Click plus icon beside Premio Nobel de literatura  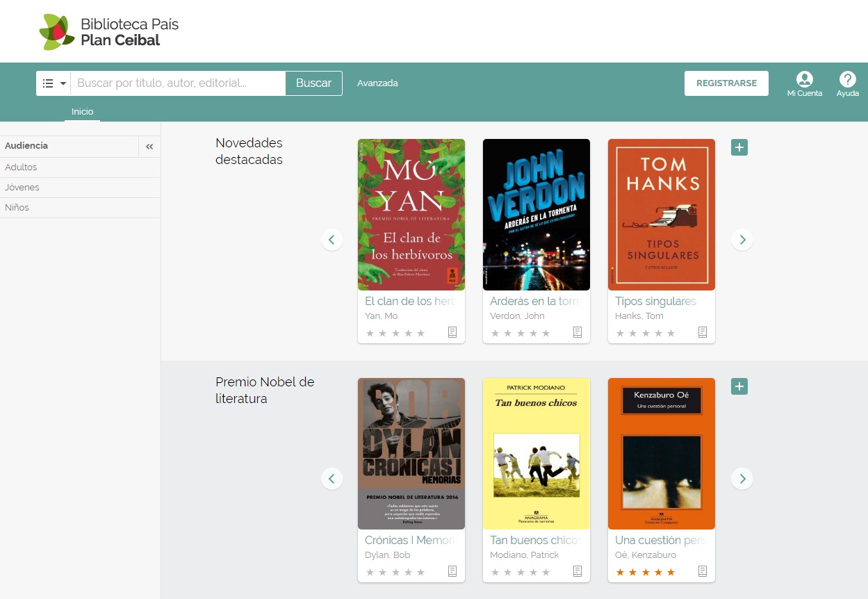739,386
